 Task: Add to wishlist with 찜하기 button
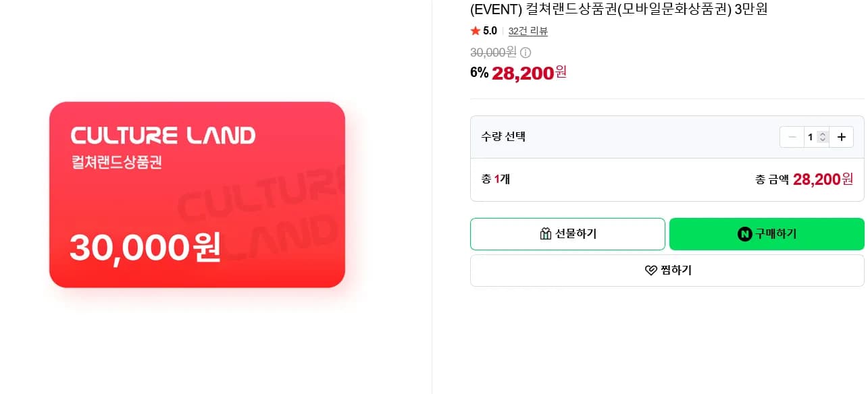pos(667,271)
